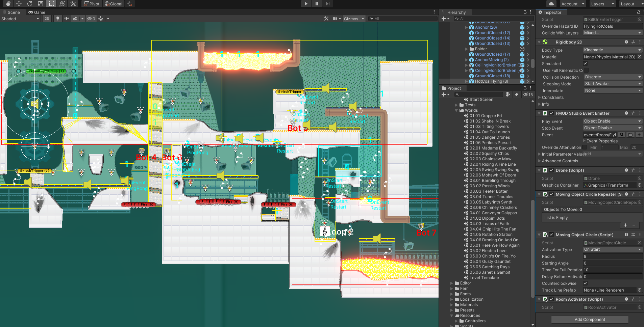Click the Pause button
This screenshot has width=644, height=327.
[x=317, y=4]
